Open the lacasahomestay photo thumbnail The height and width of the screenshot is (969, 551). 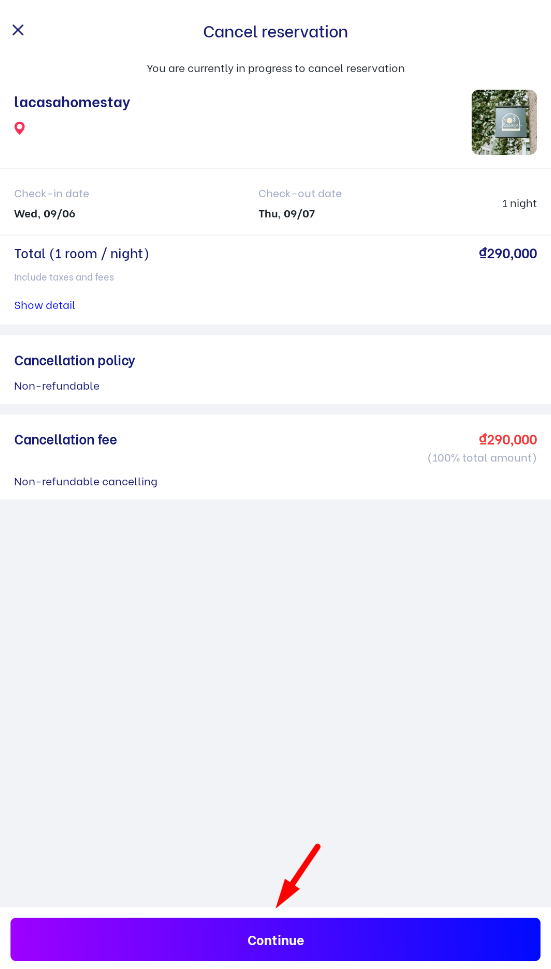pos(504,122)
